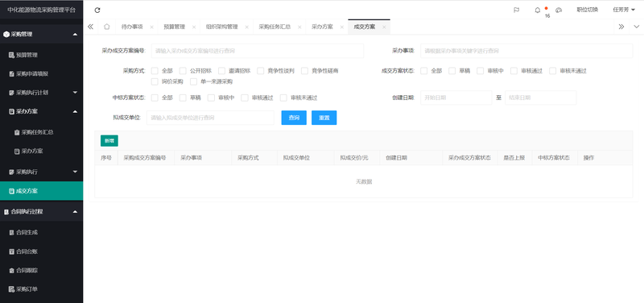
Task: Check 全部 under 采购方式
Action: 155,71
